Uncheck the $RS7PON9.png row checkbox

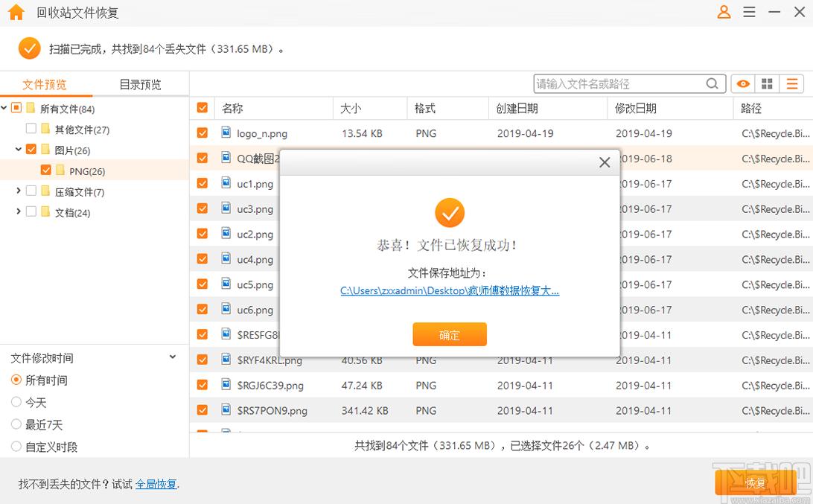click(203, 410)
